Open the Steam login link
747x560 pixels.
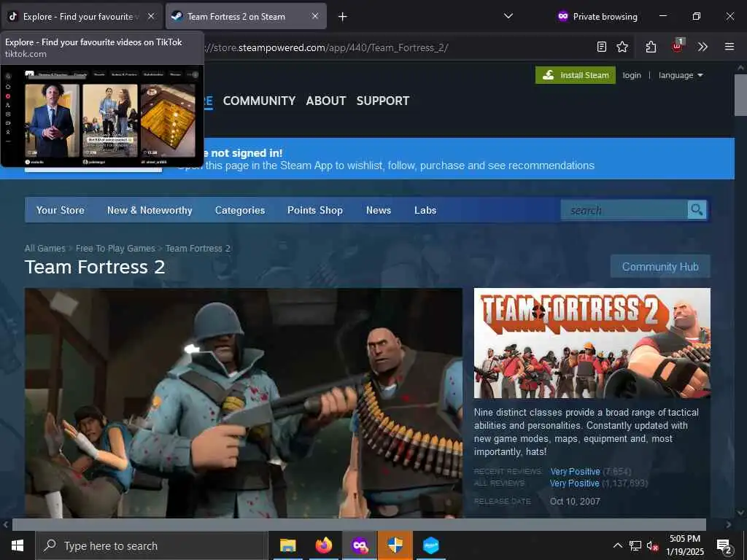tap(632, 75)
